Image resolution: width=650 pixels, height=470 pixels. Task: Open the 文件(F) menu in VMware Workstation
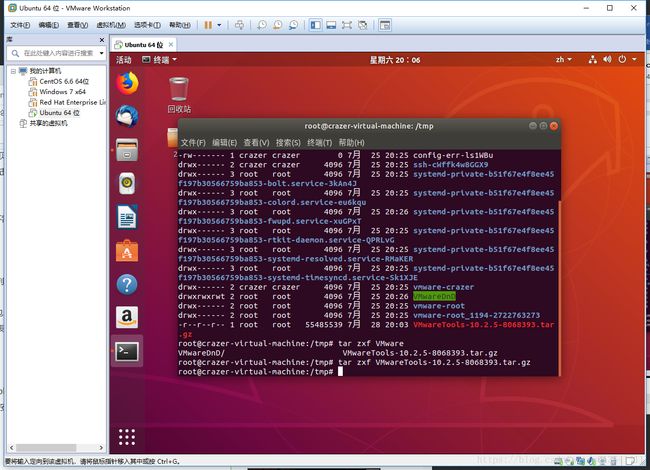click(x=20, y=25)
